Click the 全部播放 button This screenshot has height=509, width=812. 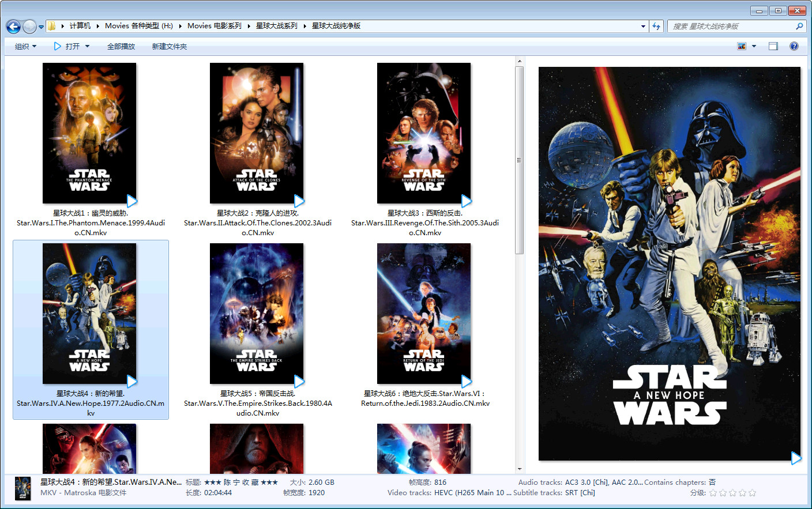(x=121, y=46)
